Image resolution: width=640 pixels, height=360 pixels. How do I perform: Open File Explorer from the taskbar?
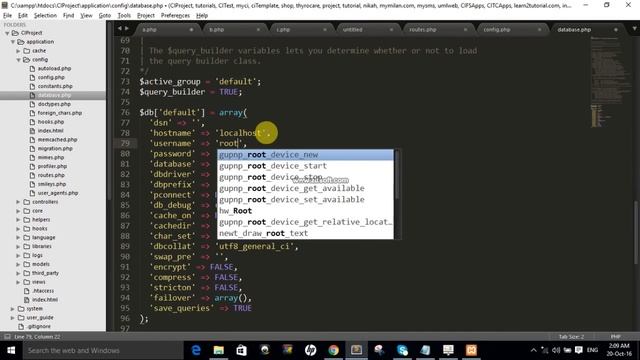(219, 350)
